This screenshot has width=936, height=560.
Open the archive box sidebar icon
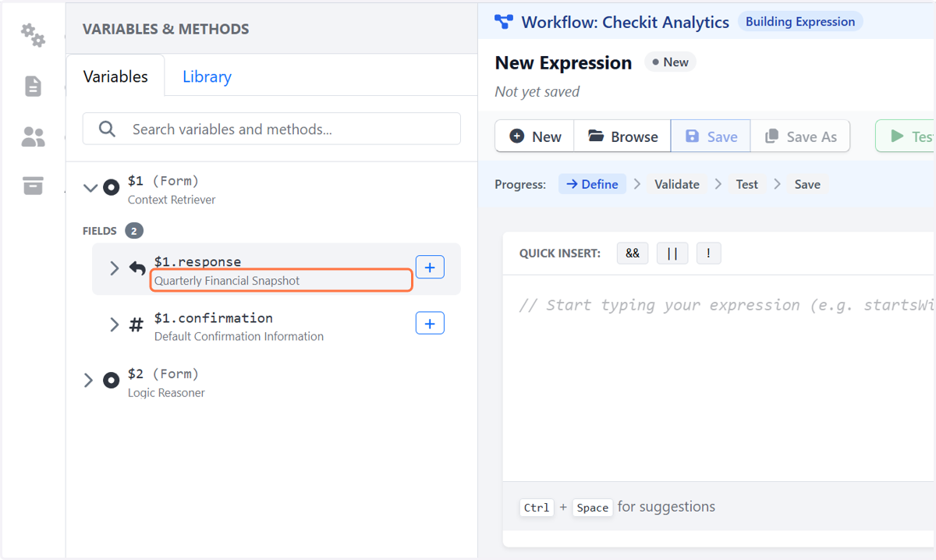[33, 186]
